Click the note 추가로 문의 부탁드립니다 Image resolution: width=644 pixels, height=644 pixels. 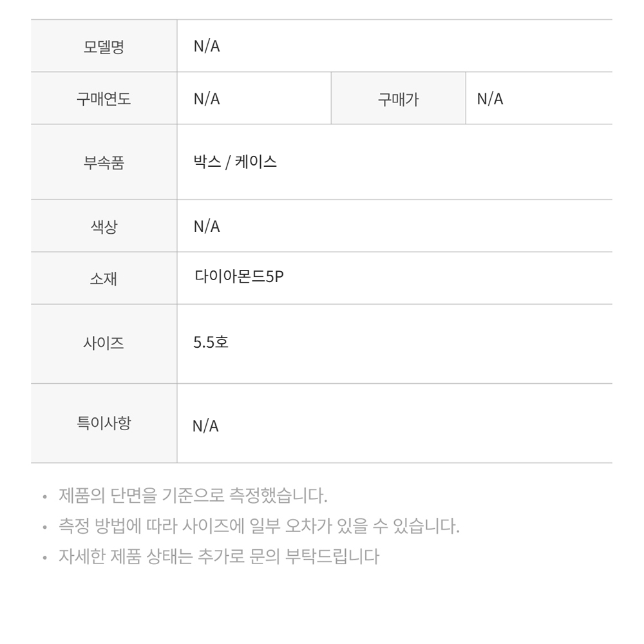pyautogui.click(x=218, y=556)
